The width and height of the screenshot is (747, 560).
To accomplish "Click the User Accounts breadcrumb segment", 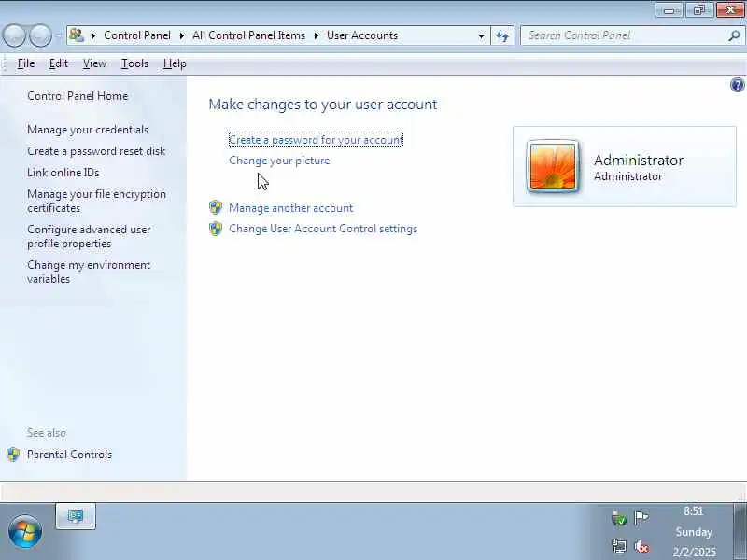I will 362,35.
